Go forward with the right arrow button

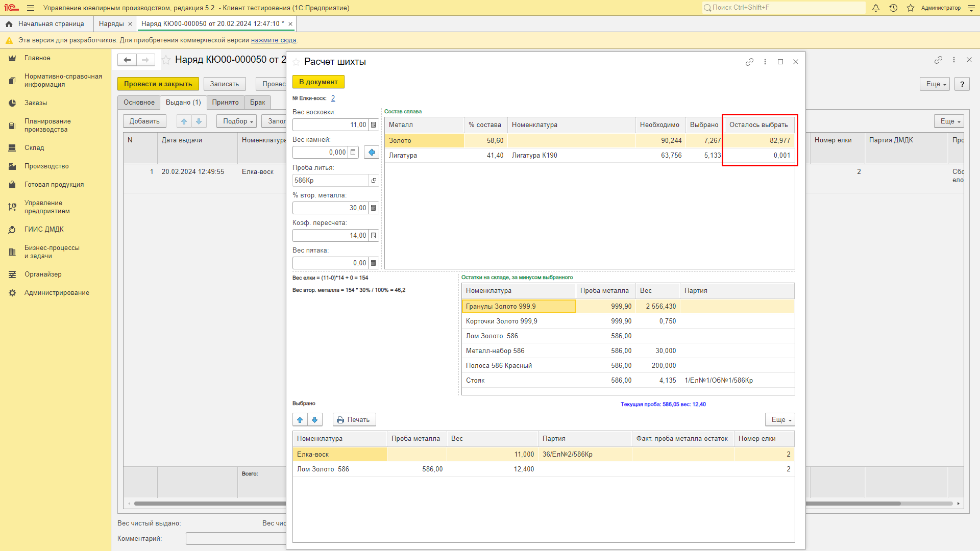[x=145, y=60]
